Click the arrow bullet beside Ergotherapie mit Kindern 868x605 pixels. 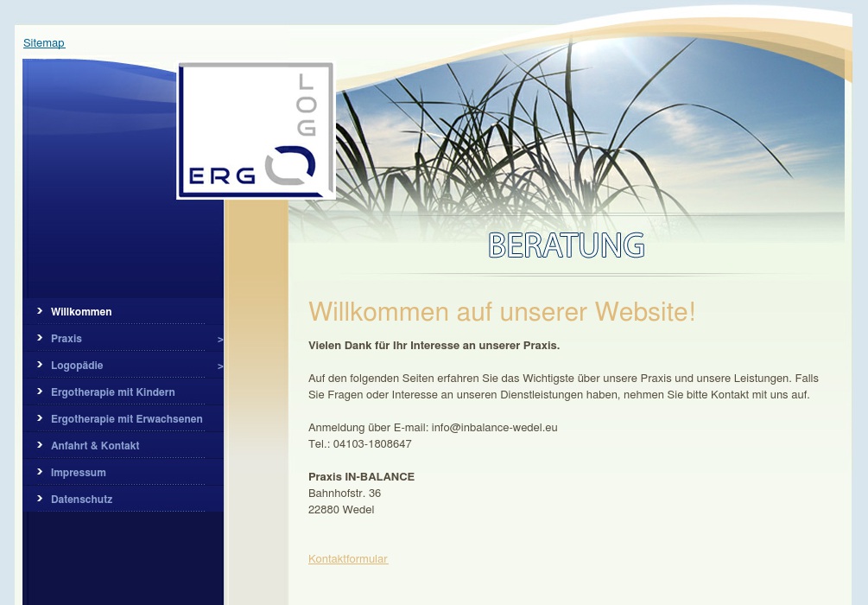point(40,391)
